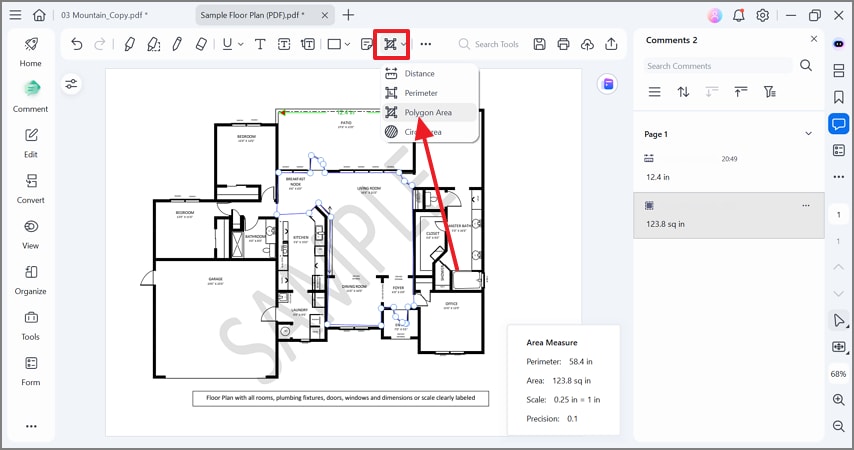Viewport: 854px width, 450px height.
Task: Click the Search Tools field
Action: click(489, 44)
